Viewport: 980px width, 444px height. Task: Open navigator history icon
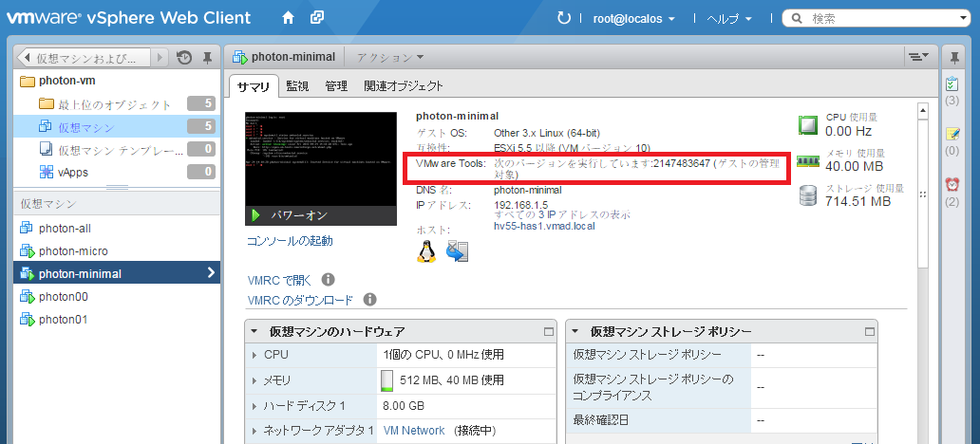point(184,58)
